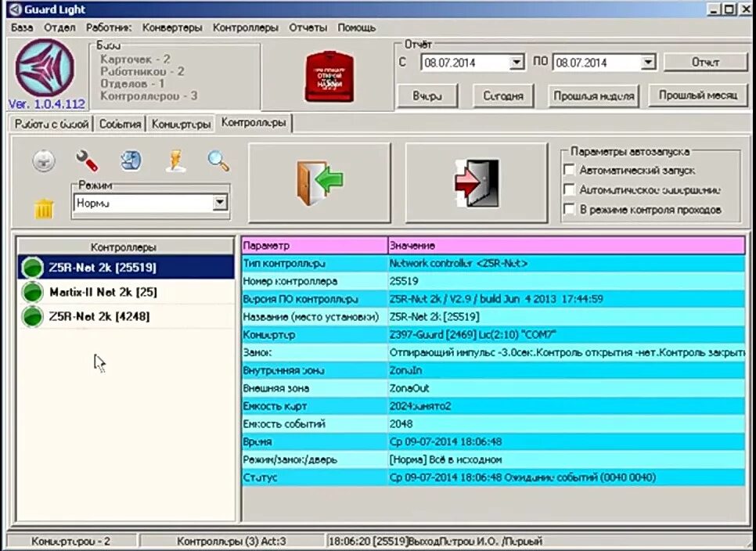Click the lightning bolt user icon
756x551 pixels.
coord(175,161)
